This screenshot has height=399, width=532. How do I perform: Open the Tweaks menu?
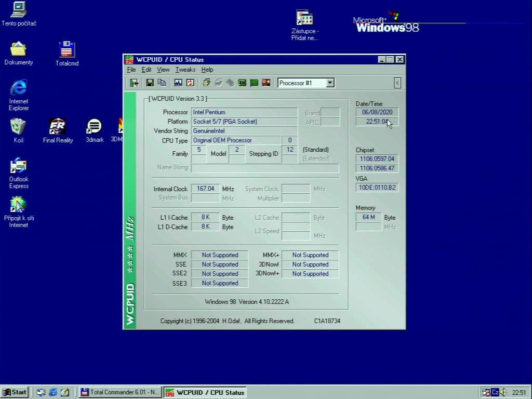click(185, 70)
